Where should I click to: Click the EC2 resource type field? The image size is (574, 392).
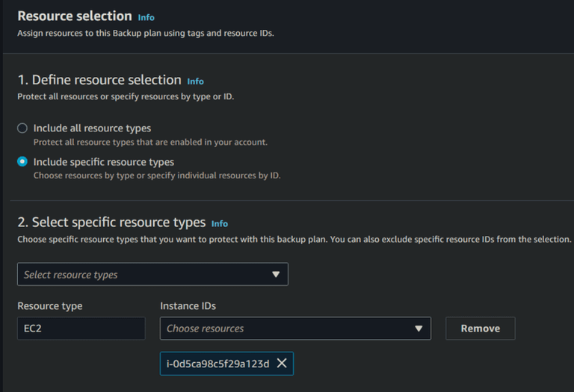81,329
